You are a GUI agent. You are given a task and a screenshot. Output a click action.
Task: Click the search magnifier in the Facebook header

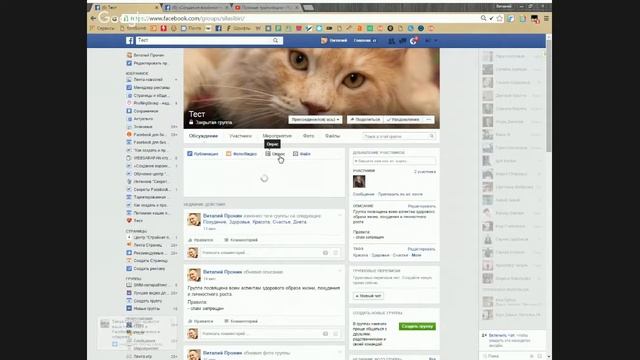point(276,40)
